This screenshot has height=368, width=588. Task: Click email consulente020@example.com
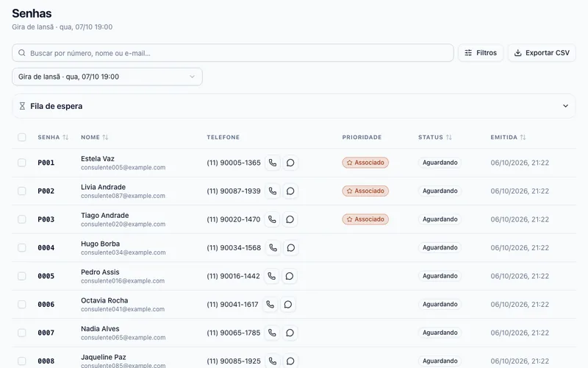point(123,224)
